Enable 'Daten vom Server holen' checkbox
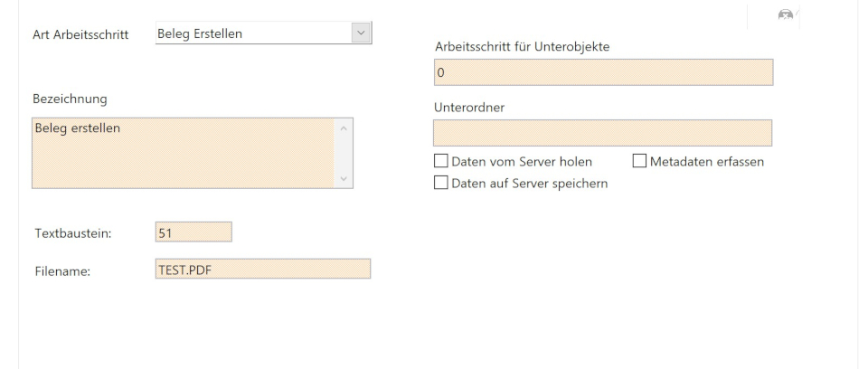 coord(441,162)
